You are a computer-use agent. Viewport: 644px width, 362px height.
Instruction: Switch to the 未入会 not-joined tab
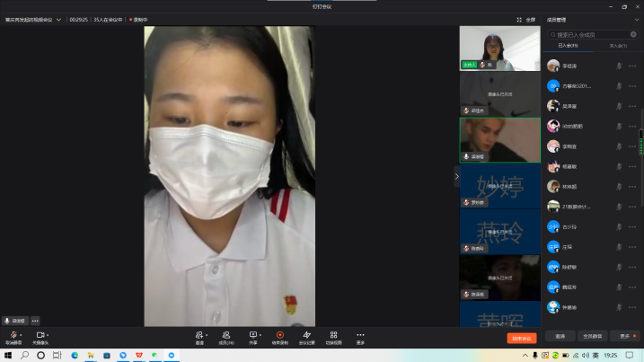tap(618, 45)
